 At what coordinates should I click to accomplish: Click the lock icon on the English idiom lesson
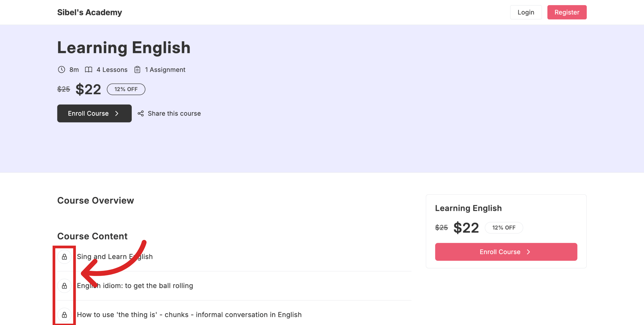[64, 286]
